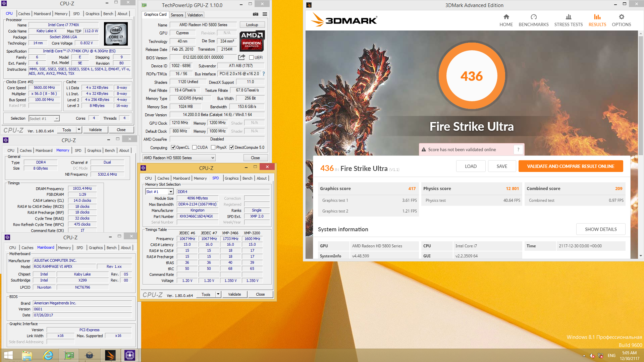Click the volume muted tray icon
Screen dimensions: 644x362
pos(592,356)
